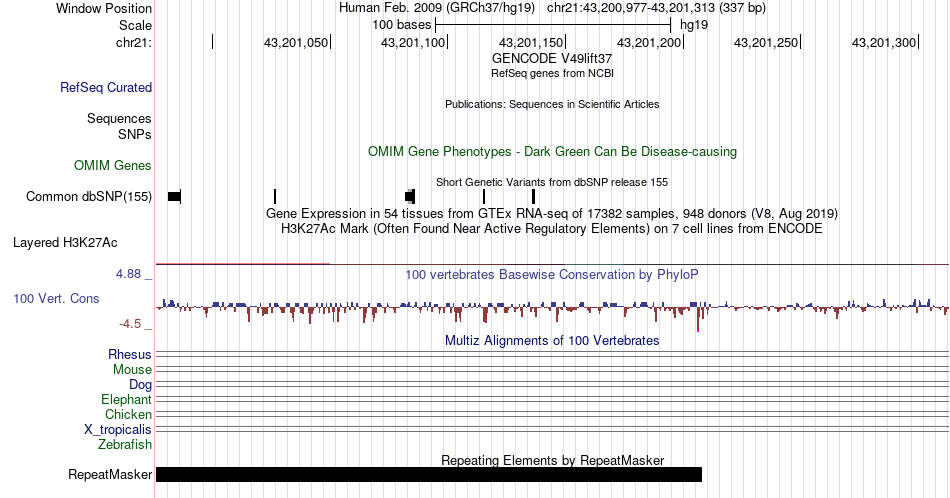This screenshot has height=498, width=950.
Task: Select the leftmost wide Common dbSNP block
Action: pyautogui.click(x=174, y=196)
